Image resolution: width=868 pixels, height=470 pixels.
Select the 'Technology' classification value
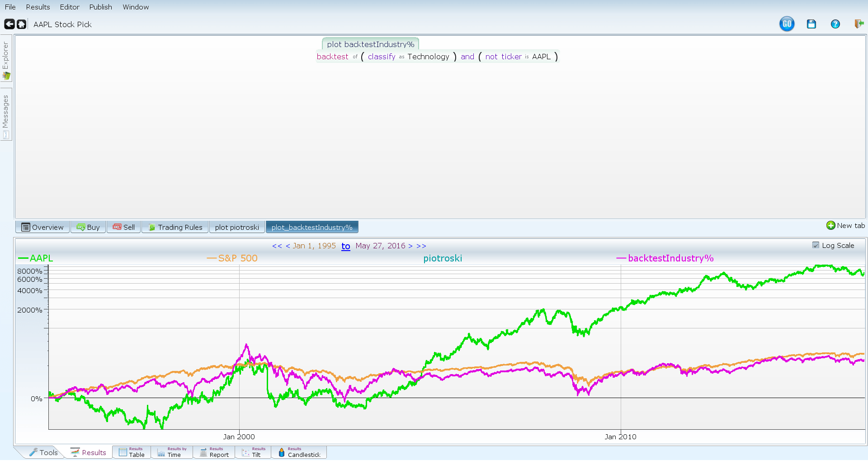pyautogui.click(x=428, y=57)
